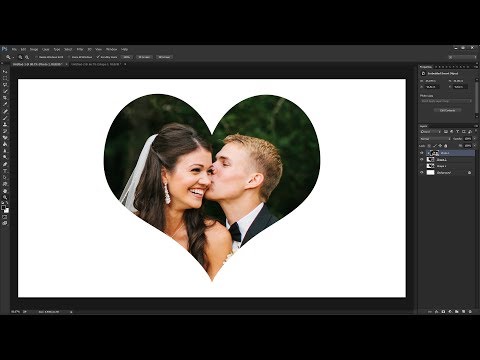Select the Path Selection tool
The height and width of the screenshot is (360, 480).
(5, 177)
